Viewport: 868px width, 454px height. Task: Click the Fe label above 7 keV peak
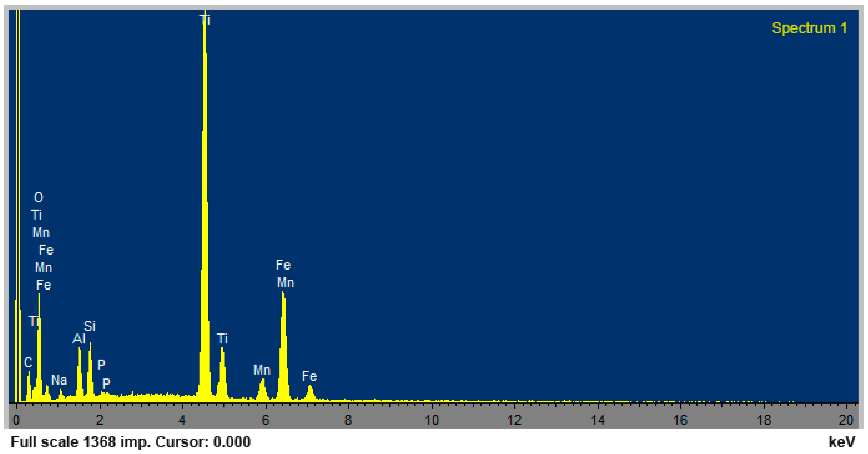click(309, 376)
